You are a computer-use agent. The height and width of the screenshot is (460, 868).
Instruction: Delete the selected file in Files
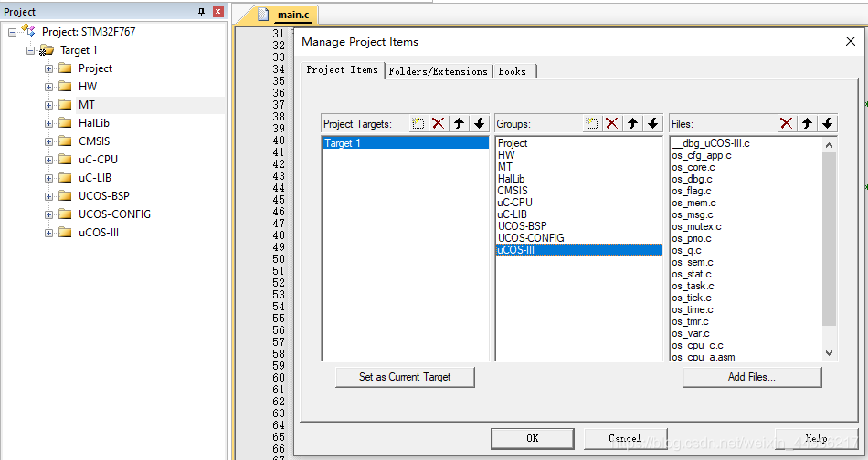coord(786,123)
